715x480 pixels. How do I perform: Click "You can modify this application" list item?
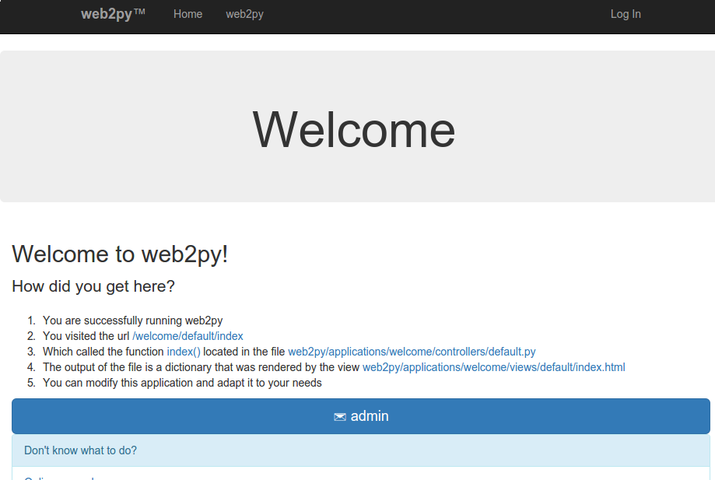point(182,382)
